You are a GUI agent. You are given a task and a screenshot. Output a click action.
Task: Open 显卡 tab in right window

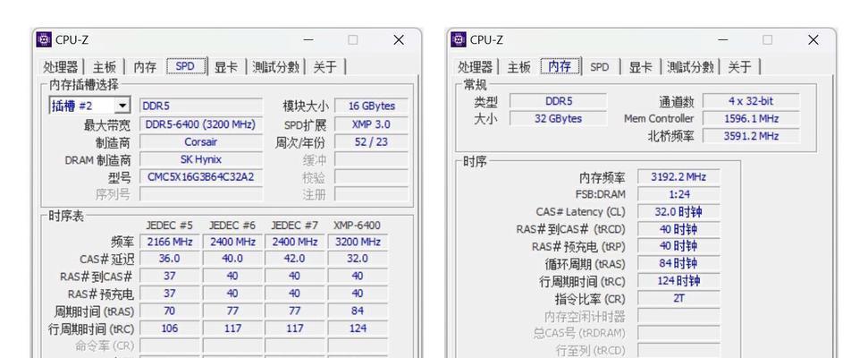click(640, 67)
